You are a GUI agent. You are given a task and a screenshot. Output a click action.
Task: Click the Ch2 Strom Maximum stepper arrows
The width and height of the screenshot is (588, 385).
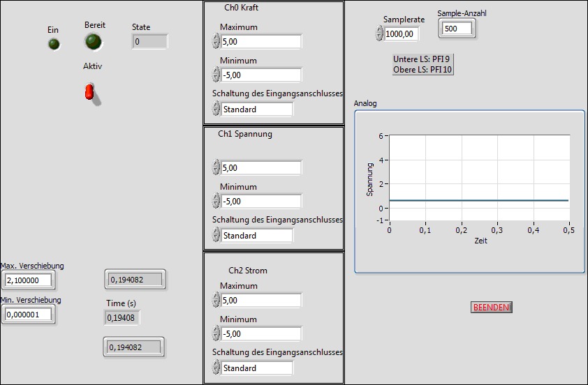click(x=216, y=300)
